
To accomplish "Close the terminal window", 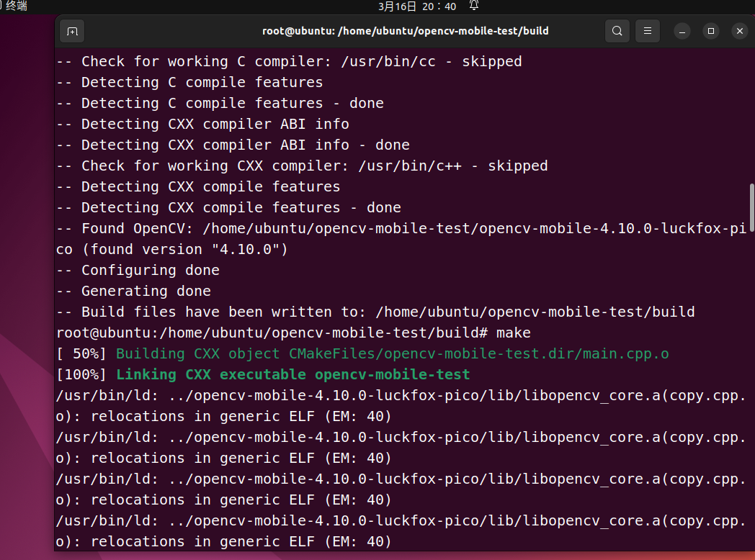I will pyautogui.click(x=740, y=31).
